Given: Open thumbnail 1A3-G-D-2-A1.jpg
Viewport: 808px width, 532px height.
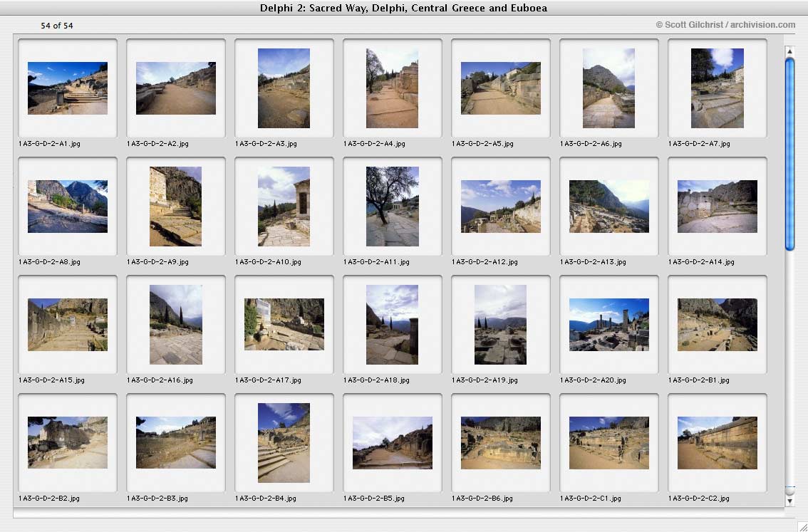Looking at the screenshot, I should (68, 88).
